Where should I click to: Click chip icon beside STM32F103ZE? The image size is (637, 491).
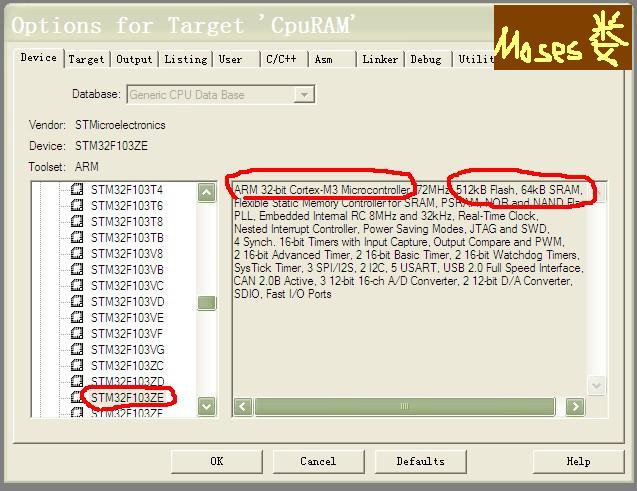(77, 397)
